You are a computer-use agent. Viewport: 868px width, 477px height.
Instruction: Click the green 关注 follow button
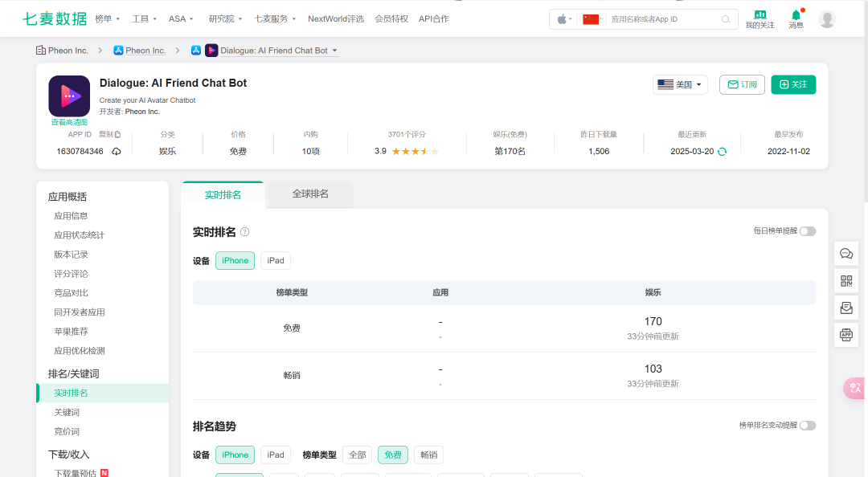[793, 84]
